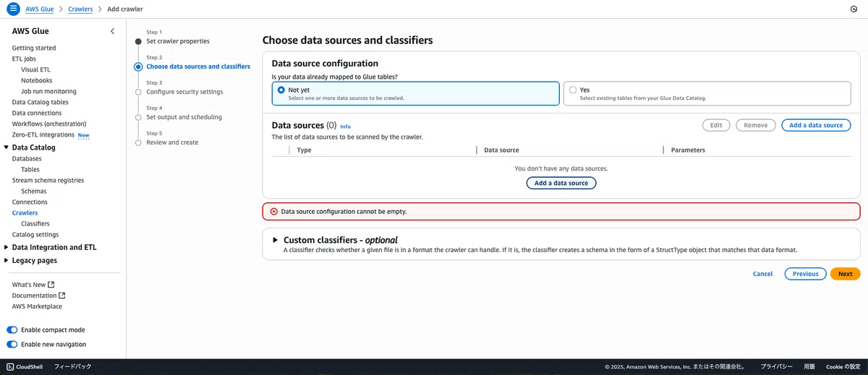
Task: Click the Previous button
Action: pos(805,274)
